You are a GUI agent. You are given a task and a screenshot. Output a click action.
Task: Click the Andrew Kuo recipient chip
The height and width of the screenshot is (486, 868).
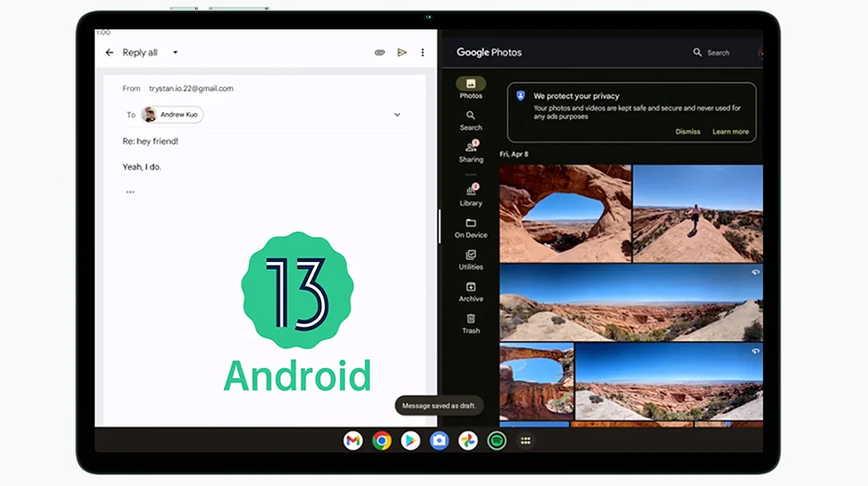(x=172, y=115)
